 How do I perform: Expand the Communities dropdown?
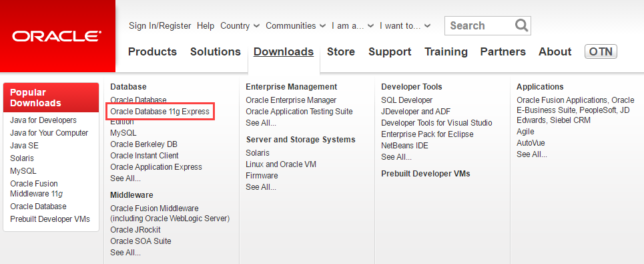(x=296, y=25)
